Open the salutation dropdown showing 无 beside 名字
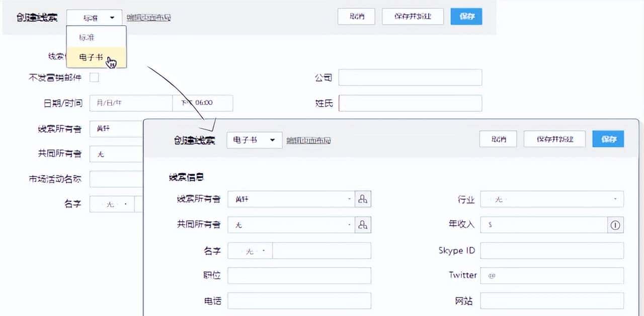This screenshot has height=316, width=644. tap(250, 250)
